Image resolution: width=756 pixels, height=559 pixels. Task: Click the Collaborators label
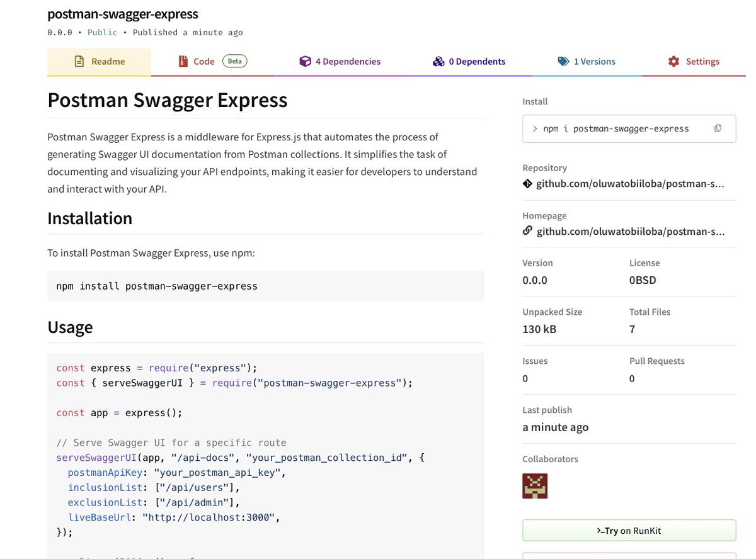pyautogui.click(x=550, y=459)
